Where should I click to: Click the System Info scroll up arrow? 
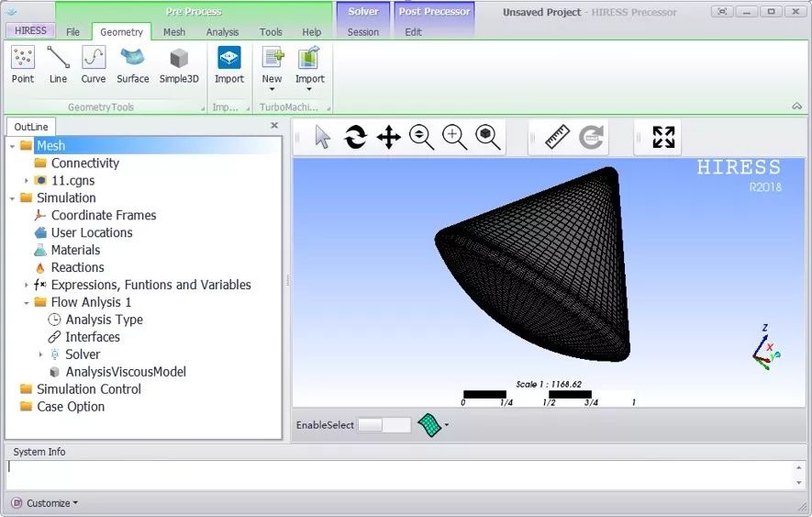click(798, 467)
